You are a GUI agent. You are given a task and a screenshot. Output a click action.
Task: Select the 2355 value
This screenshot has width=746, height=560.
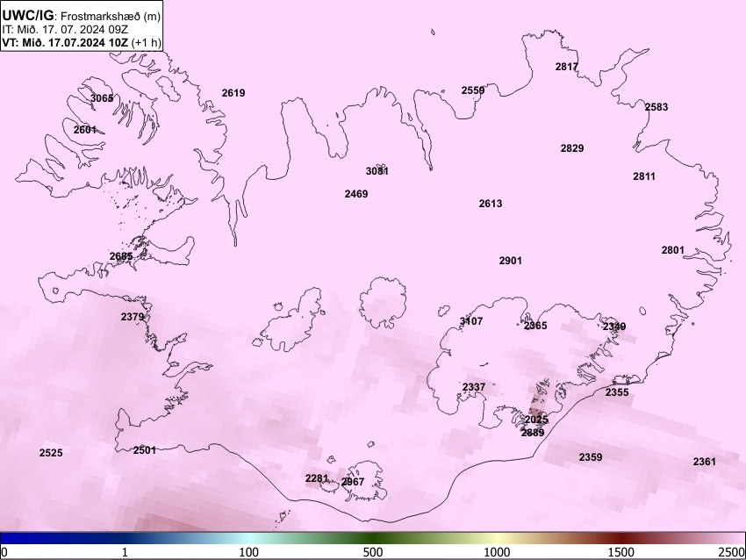(617, 392)
